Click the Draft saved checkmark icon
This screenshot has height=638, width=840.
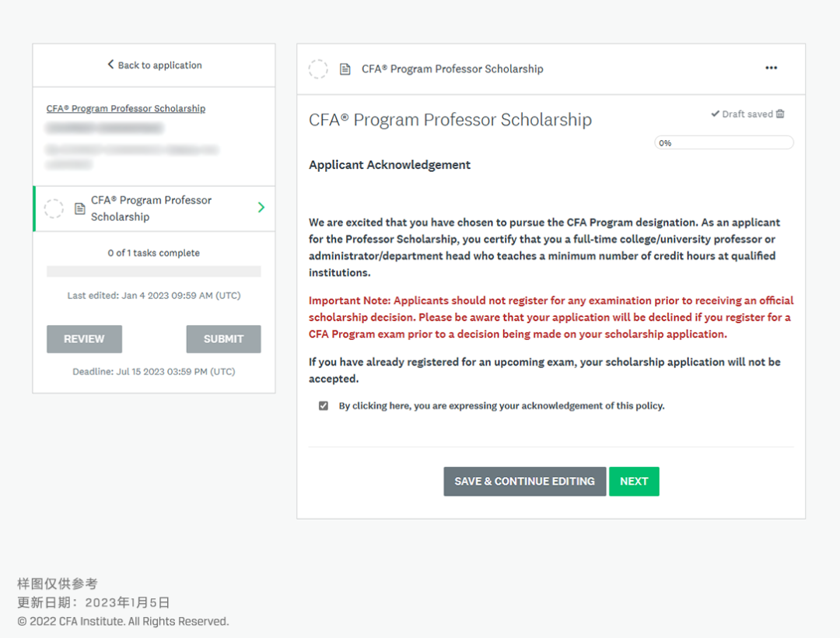click(x=715, y=114)
